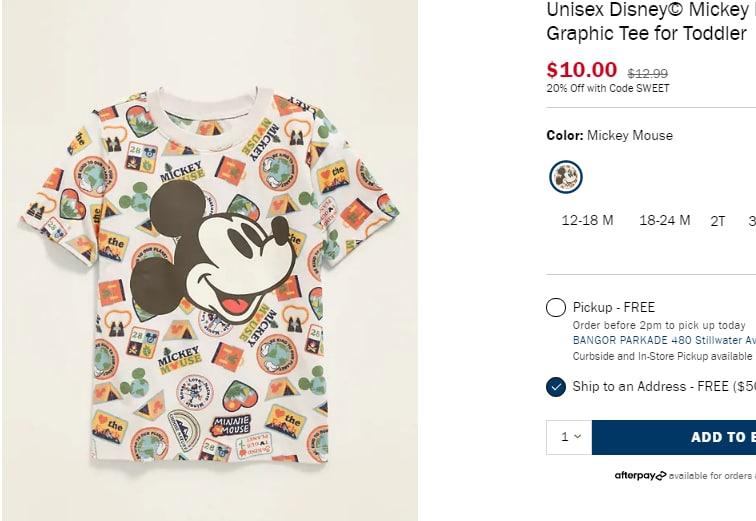Click the 20% Off with Code SWEET text
This screenshot has width=756, height=521.
coord(608,88)
